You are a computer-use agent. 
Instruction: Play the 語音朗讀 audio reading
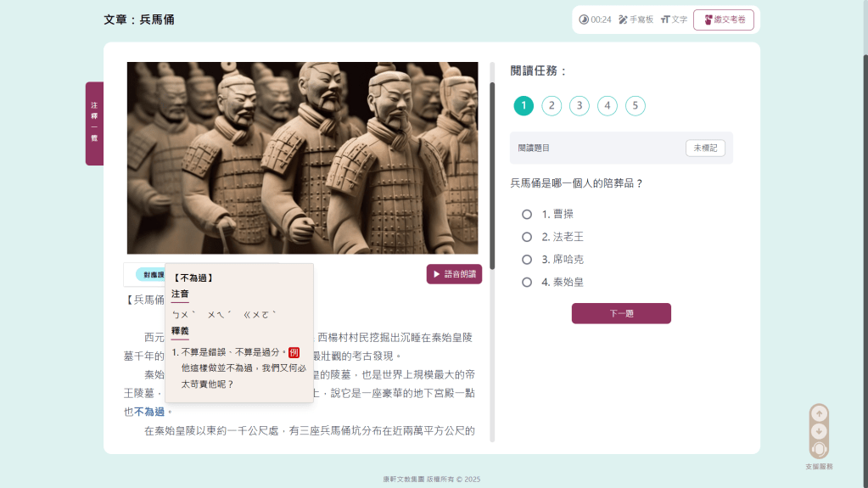coord(454,274)
